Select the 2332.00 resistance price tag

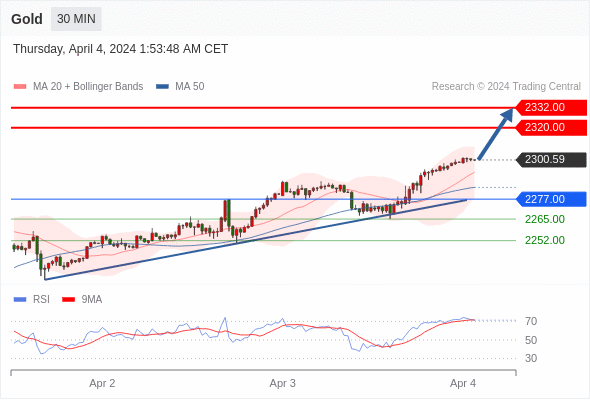pyautogui.click(x=551, y=108)
